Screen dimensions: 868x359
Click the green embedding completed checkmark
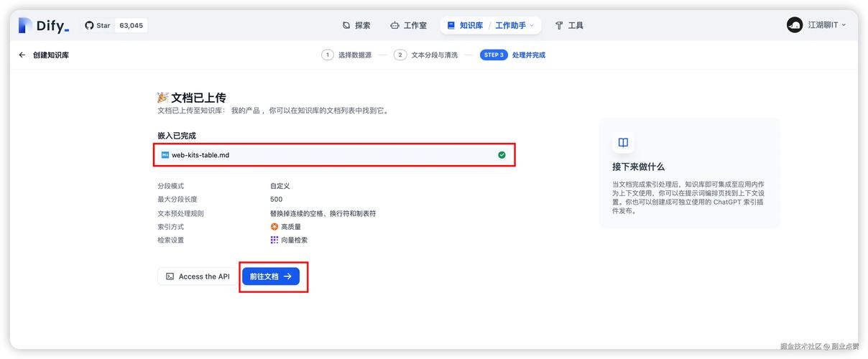502,155
